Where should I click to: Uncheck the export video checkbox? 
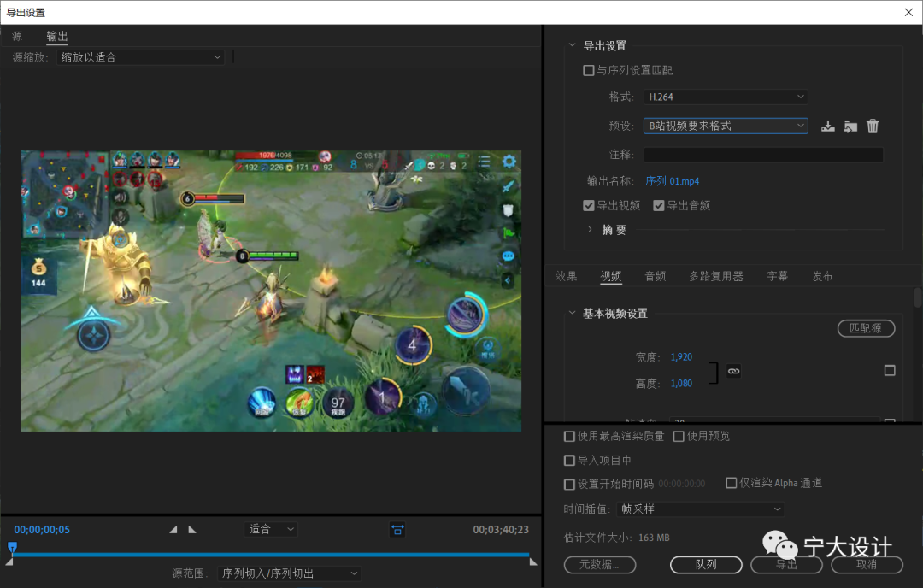[x=588, y=205]
